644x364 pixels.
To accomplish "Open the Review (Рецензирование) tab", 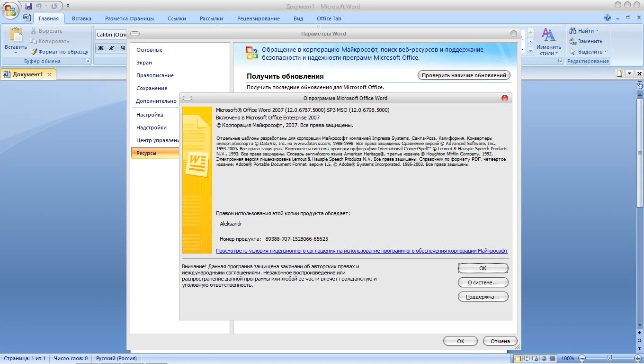I will point(259,18).
